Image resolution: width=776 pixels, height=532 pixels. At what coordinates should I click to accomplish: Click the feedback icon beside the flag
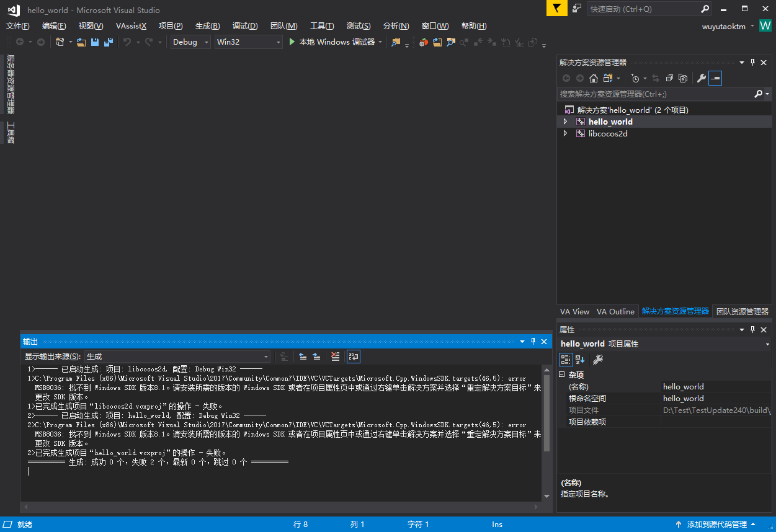point(577,9)
